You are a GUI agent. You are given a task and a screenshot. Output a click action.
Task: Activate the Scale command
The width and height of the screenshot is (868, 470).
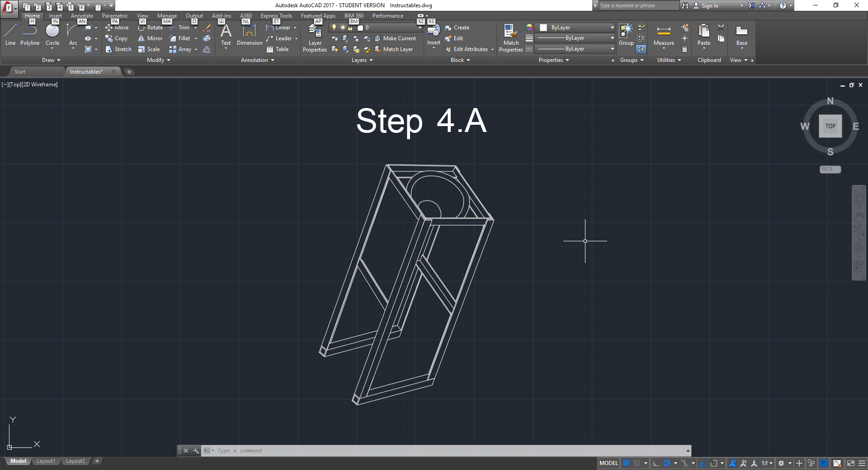[x=149, y=49]
